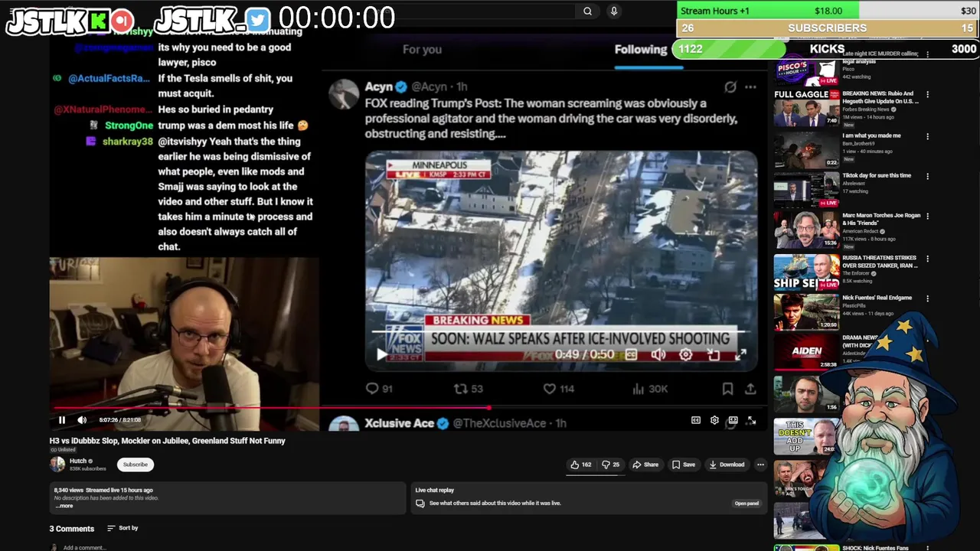The width and height of the screenshot is (980, 551).
Task: Pause the YouTube video playback
Action: [x=62, y=420]
